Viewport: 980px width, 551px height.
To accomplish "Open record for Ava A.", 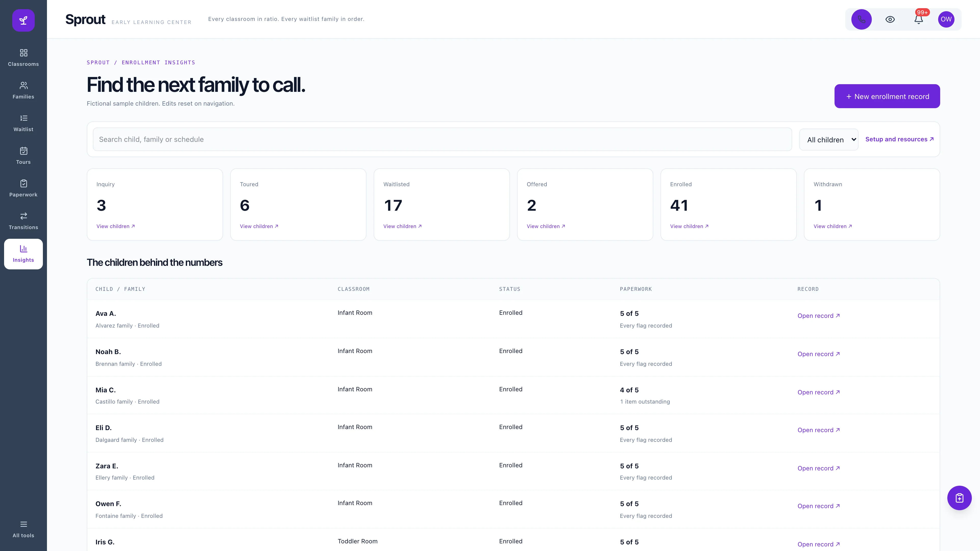I will click(x=818, y=316).
